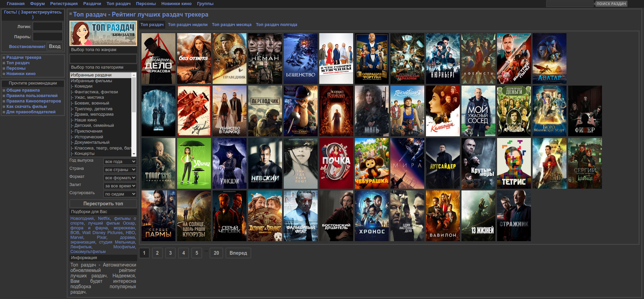The image size is (644, 299).
Task: Open the Год выпуска dropdown
Action: (120, 162)
